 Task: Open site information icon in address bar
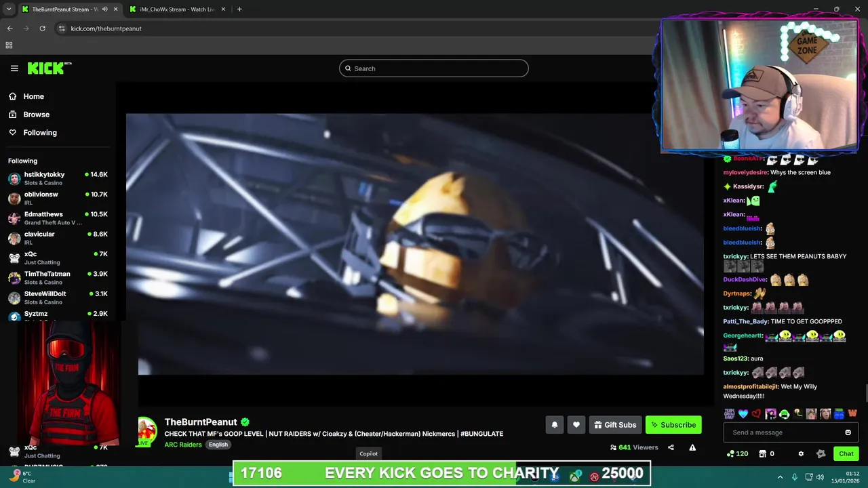pos(62,28)
